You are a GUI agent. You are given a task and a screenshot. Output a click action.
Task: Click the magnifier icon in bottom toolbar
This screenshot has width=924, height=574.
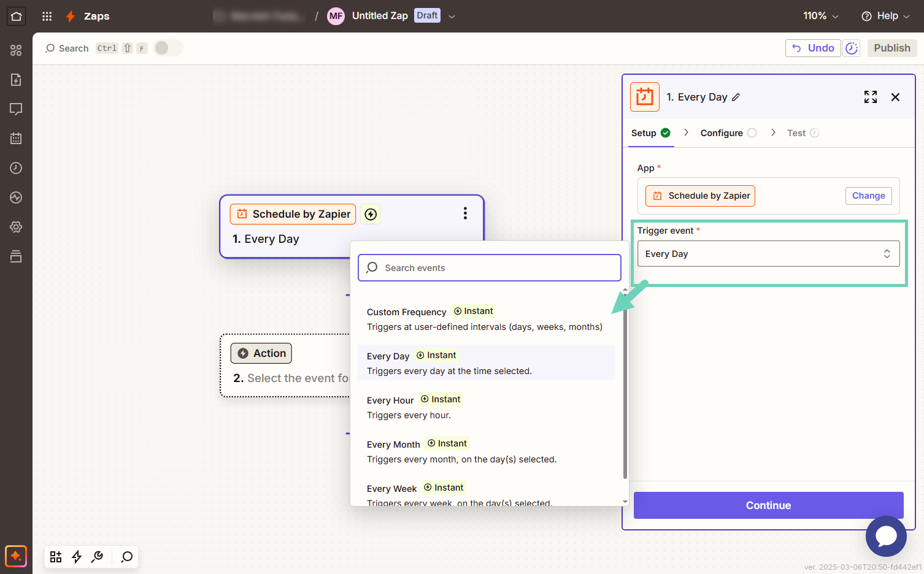click(x=127, y=557)
